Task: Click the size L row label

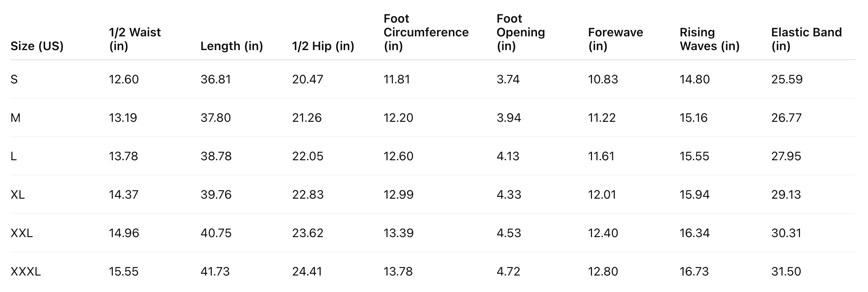Action: (x=14, y=156)
